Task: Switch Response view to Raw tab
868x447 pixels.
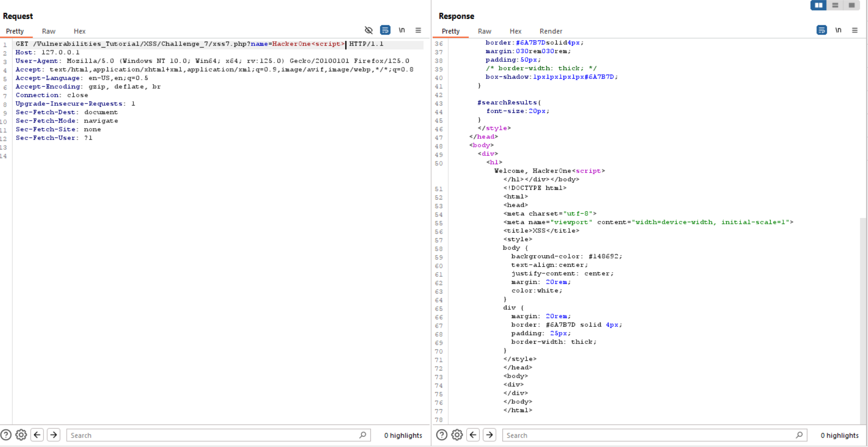Action: coord(485,31)
